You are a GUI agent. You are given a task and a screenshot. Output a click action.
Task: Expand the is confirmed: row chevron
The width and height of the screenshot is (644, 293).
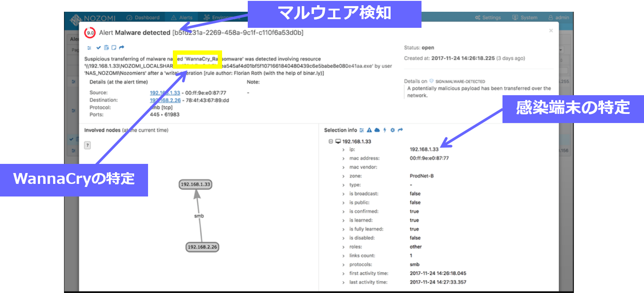tap(343, 211)
